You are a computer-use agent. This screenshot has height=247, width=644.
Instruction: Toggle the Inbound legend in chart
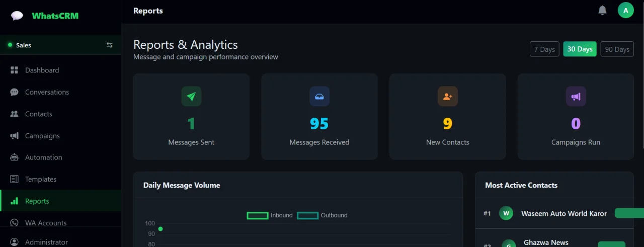pyautogui.click(x=270, y=215)
